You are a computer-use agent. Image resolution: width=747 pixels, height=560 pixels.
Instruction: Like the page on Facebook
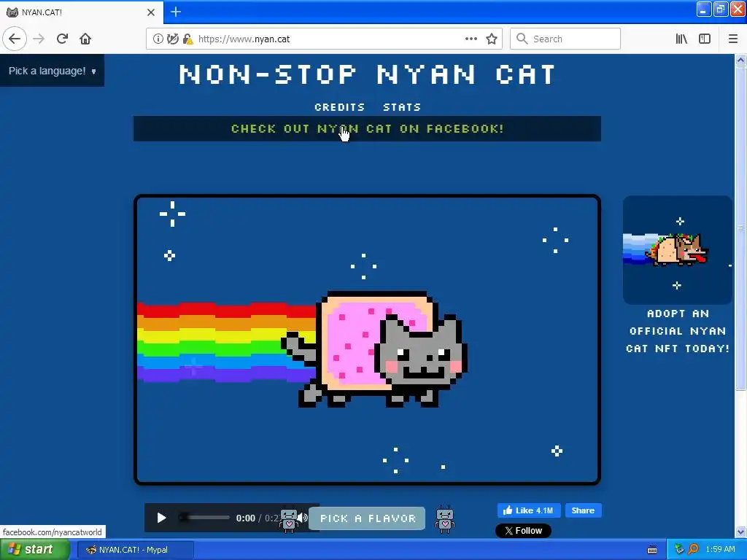coord(529,510)
